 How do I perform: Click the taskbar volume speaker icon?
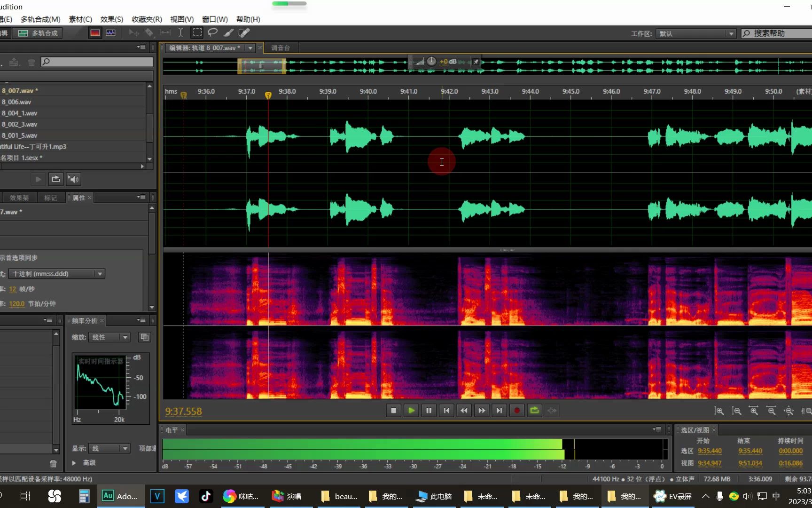pyautogui.click(x=747, y=496)
